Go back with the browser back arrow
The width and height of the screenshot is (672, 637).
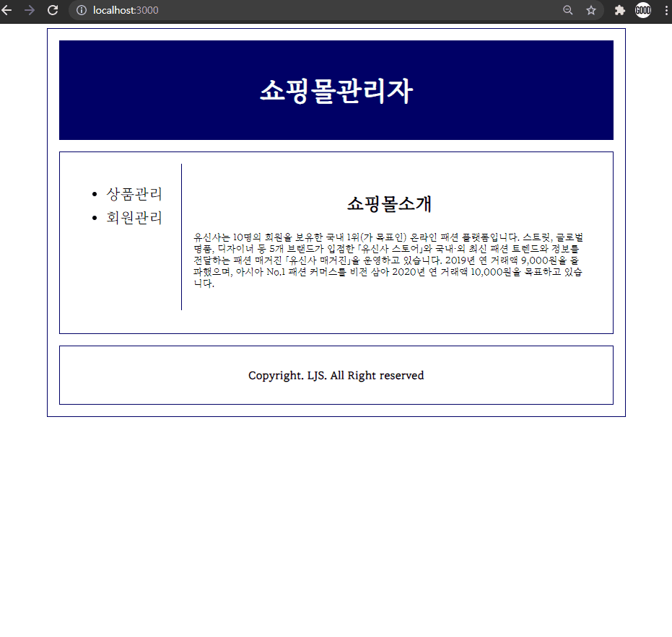pos(7,10)
